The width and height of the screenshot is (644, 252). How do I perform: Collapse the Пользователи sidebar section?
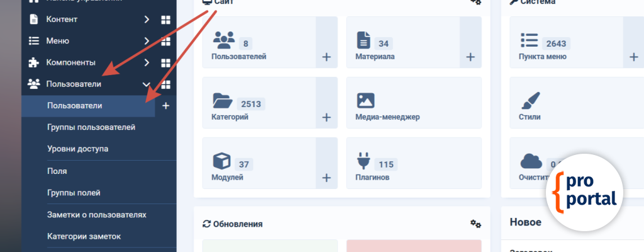point(147,84)
